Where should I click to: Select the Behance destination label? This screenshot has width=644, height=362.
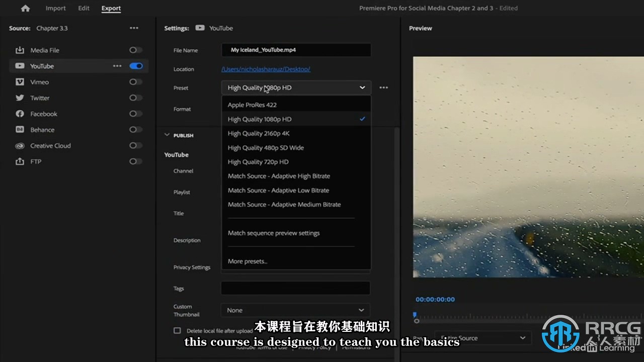pos(42,130)
